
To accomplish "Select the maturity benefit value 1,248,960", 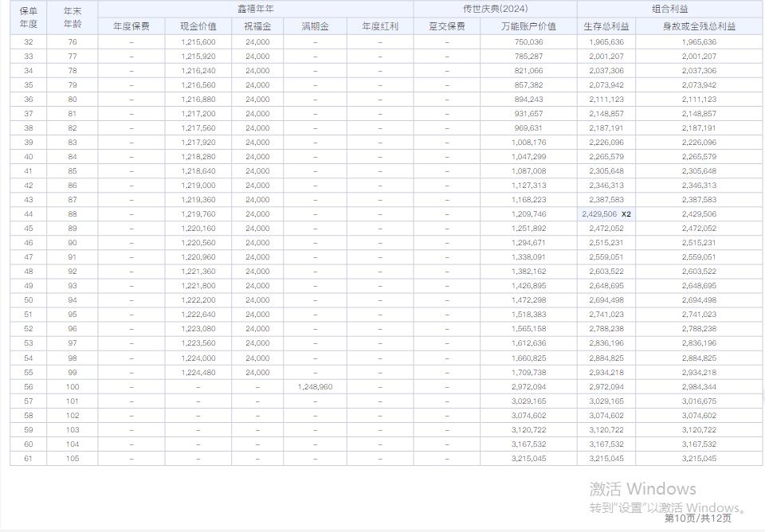I will (316, 386).
